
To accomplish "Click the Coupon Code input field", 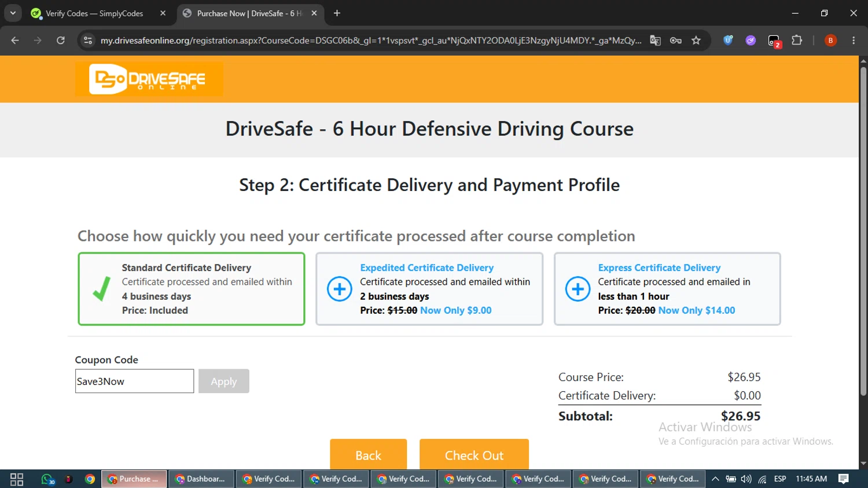I will (x=134, y=381).
